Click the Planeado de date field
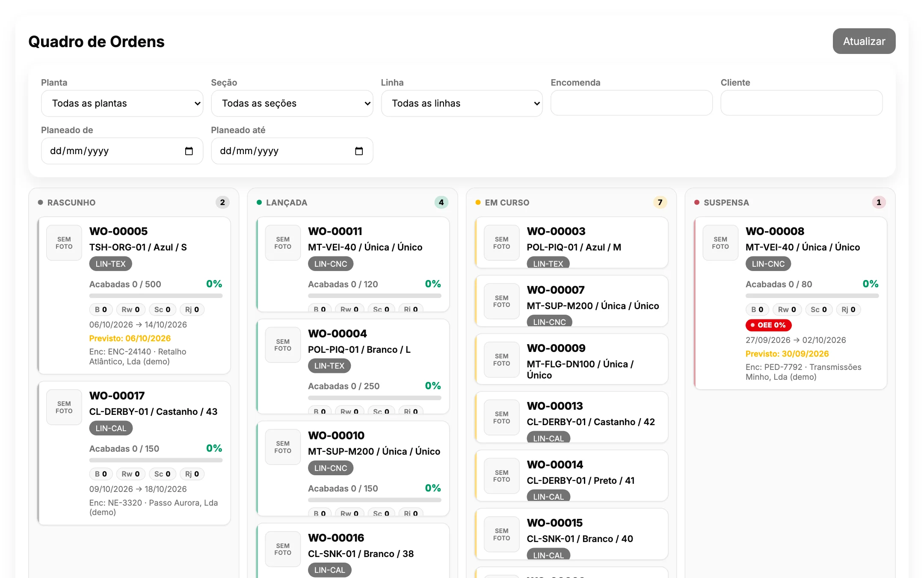The width and height of the screenshot is (924, 578). pos(122,151)
